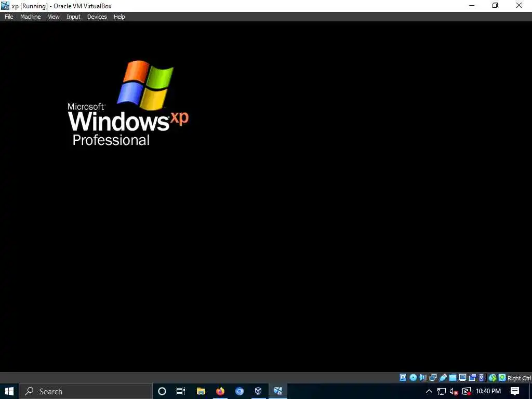Click the display monitor indicator
Screen dimensions: 532x399
pos(462,378)
